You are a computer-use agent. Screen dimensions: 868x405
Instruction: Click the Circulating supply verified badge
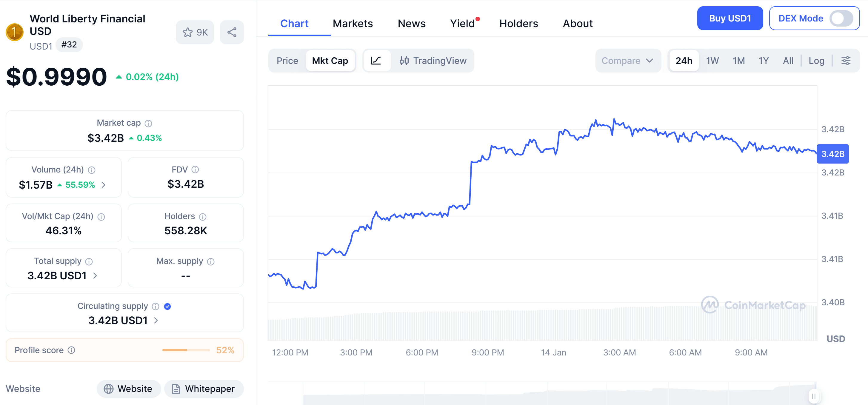167,306
